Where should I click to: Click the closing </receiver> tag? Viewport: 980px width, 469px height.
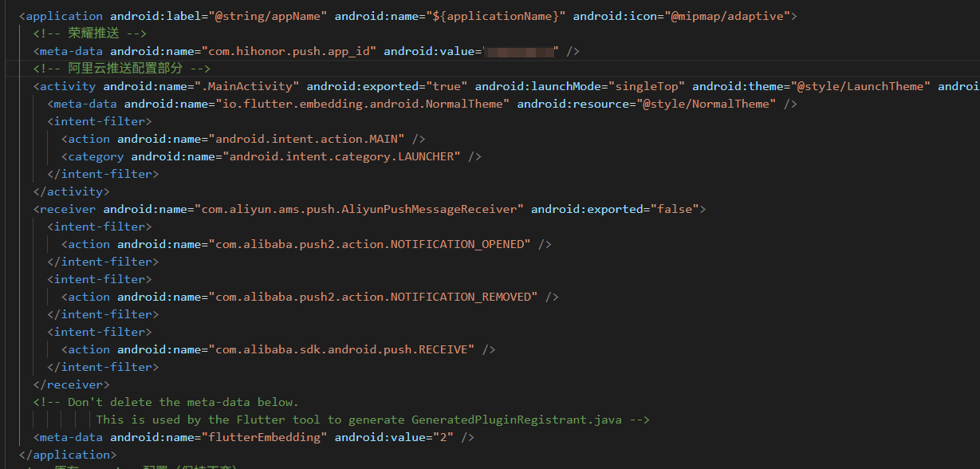[x=71, y=384]
